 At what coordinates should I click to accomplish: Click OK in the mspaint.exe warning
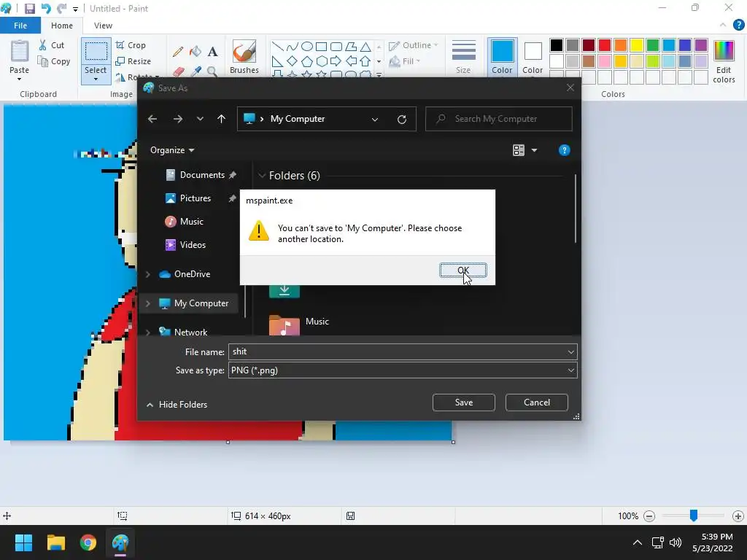pyautogui.click(x=462, y=270)
